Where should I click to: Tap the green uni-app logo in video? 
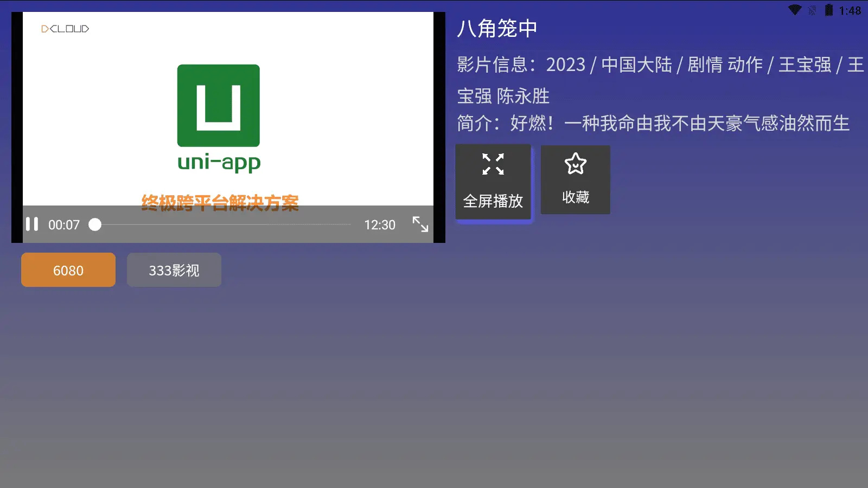219,106
